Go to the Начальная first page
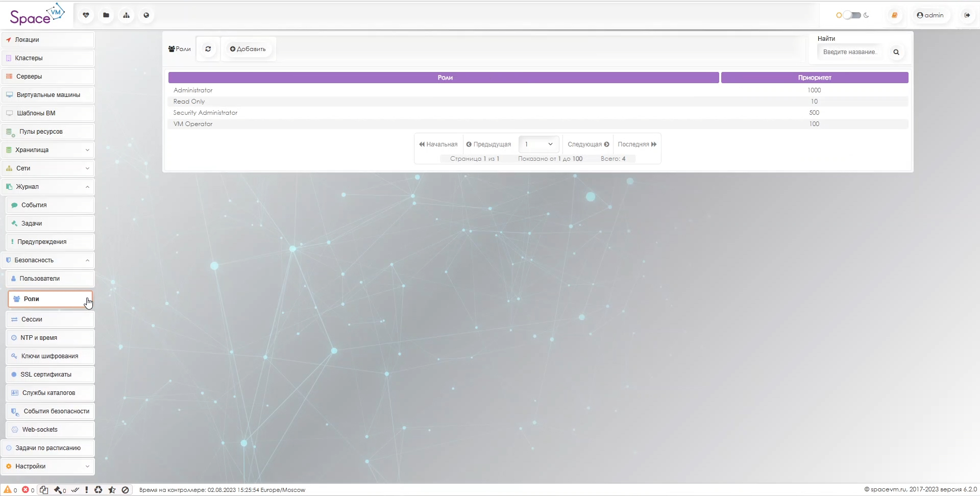 (438, 144)
